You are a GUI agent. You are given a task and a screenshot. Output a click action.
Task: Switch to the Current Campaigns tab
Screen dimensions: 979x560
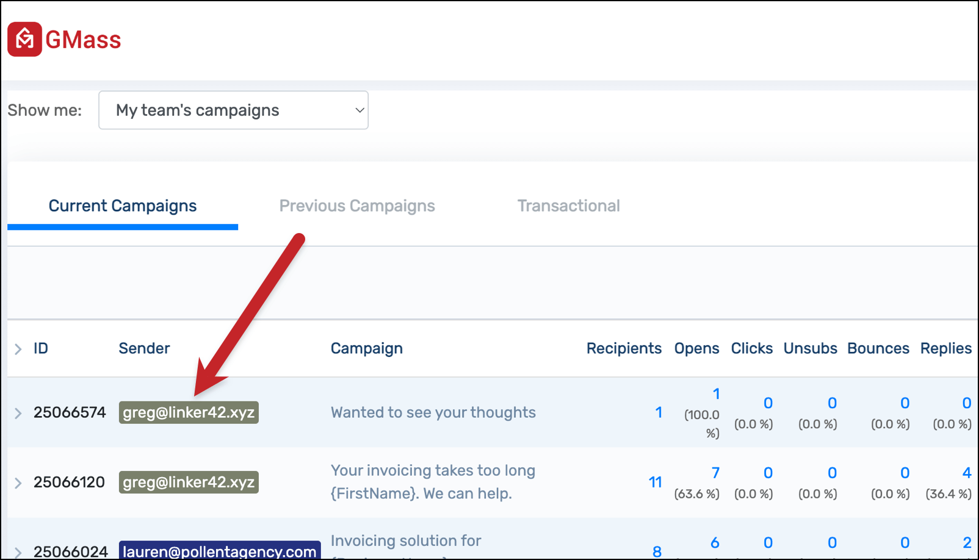pos(123,206)
